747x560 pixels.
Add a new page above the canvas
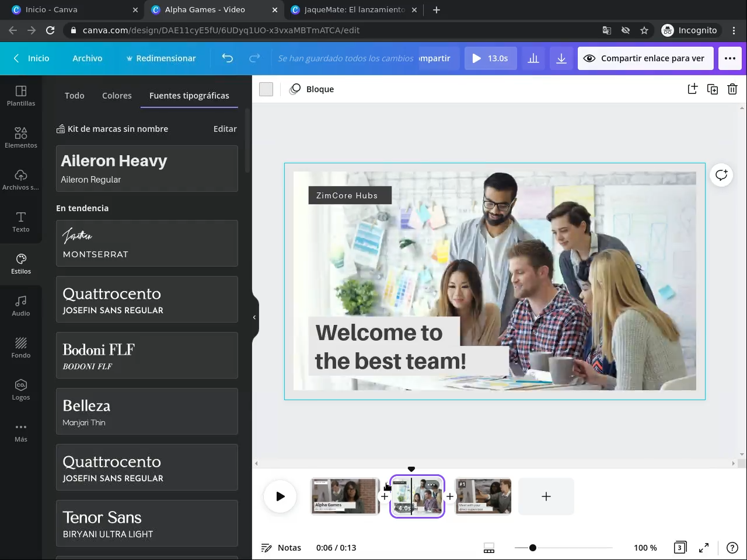pos(693,89)
